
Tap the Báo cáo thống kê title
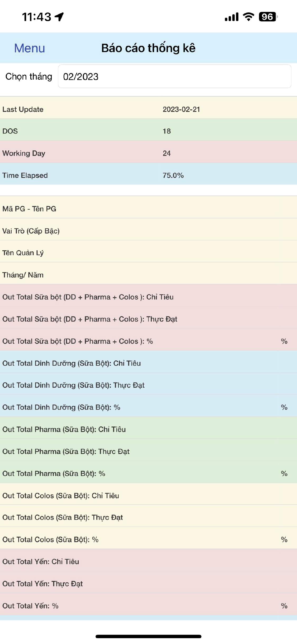point(148,48)
